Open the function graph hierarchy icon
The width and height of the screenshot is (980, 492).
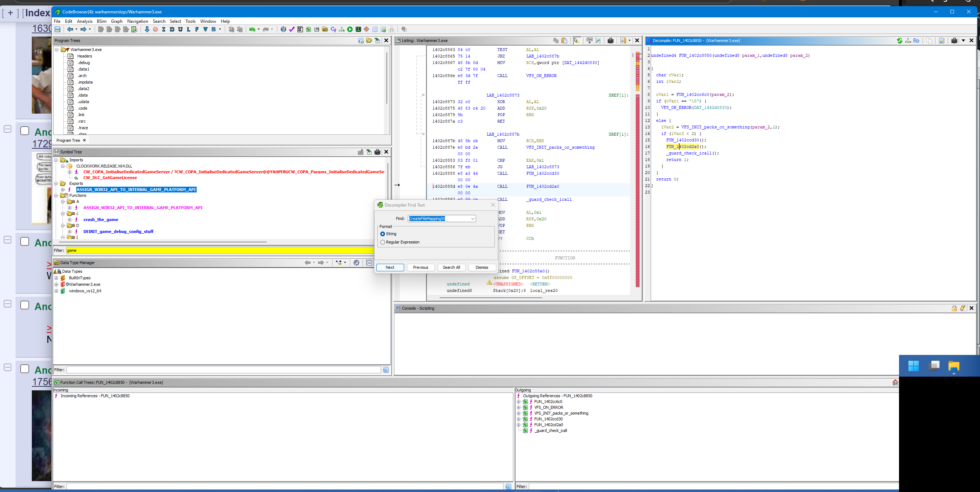click(x=341, y=29)
